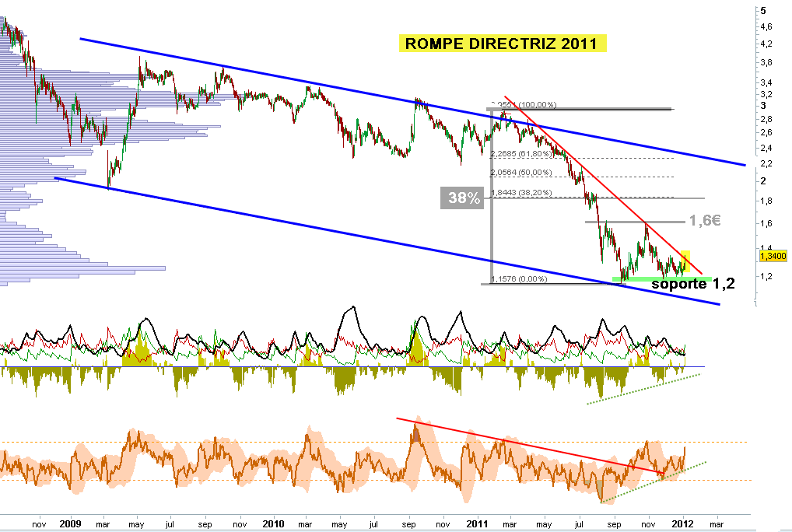Viewport: 792px width, 532px height.
Task: Click price axis value '3,2'
Action: (x=766, y=94)
